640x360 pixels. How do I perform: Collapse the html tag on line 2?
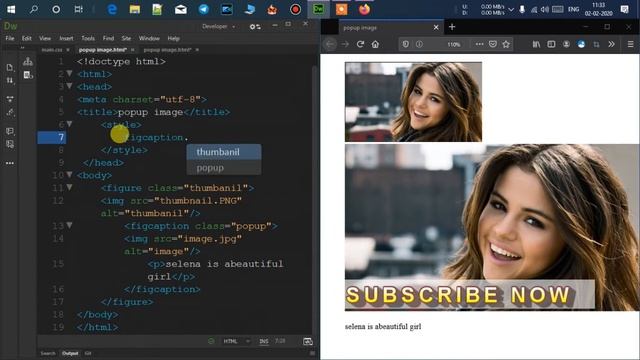[69, 73]
